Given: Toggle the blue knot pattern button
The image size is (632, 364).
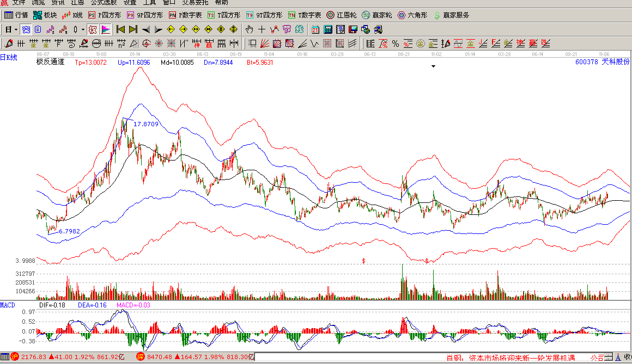Looking at the screenshot, I should 26,29.
